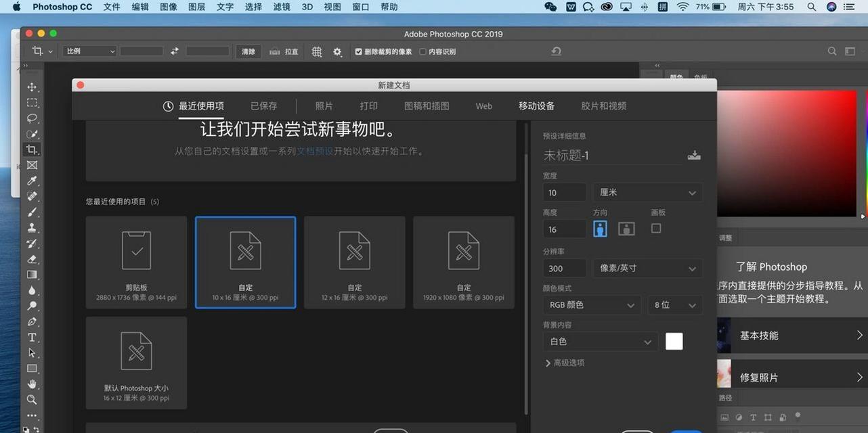Image resolution: width=868 pixels, height=433 pixels.
Task: Switch to the Web tab
Action: click(484, 106)
